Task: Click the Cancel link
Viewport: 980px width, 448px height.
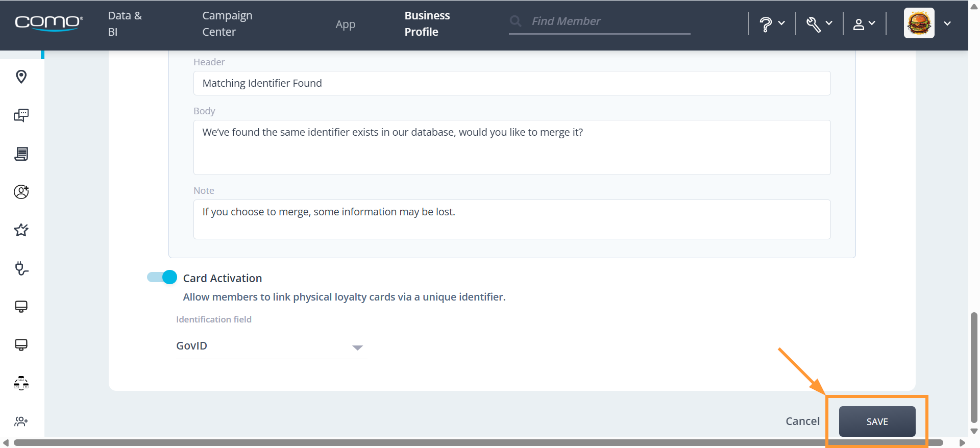Action: pos(802,421)
